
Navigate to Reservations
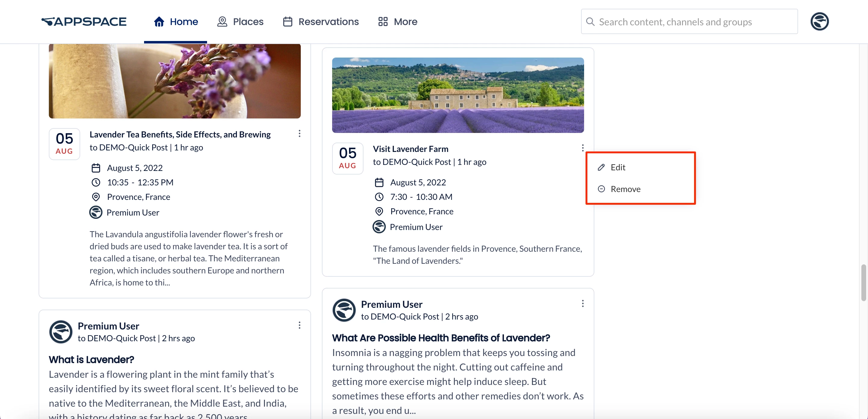(x=321, y=22)
